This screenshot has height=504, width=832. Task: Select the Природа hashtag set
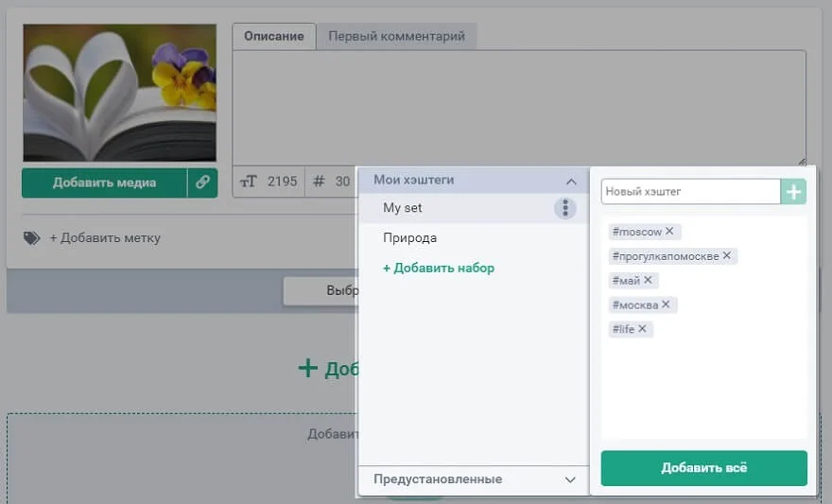tap(409, 238)
